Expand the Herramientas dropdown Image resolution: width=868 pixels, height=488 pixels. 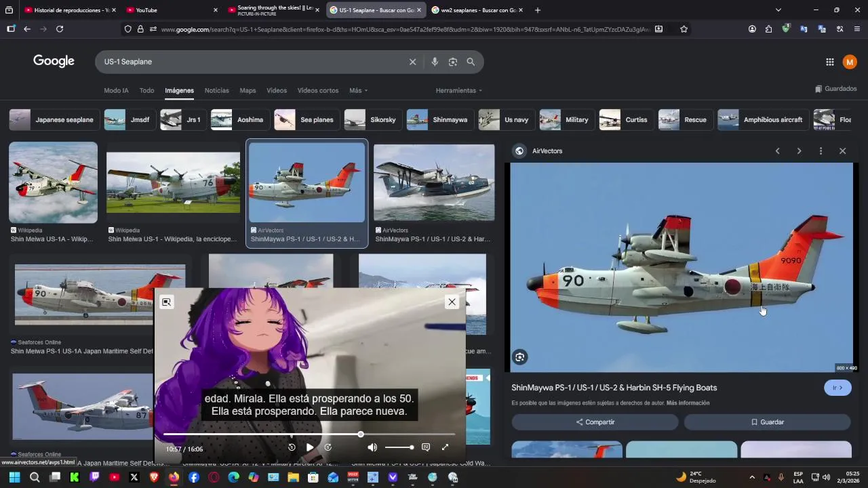(x=459, y=90)
